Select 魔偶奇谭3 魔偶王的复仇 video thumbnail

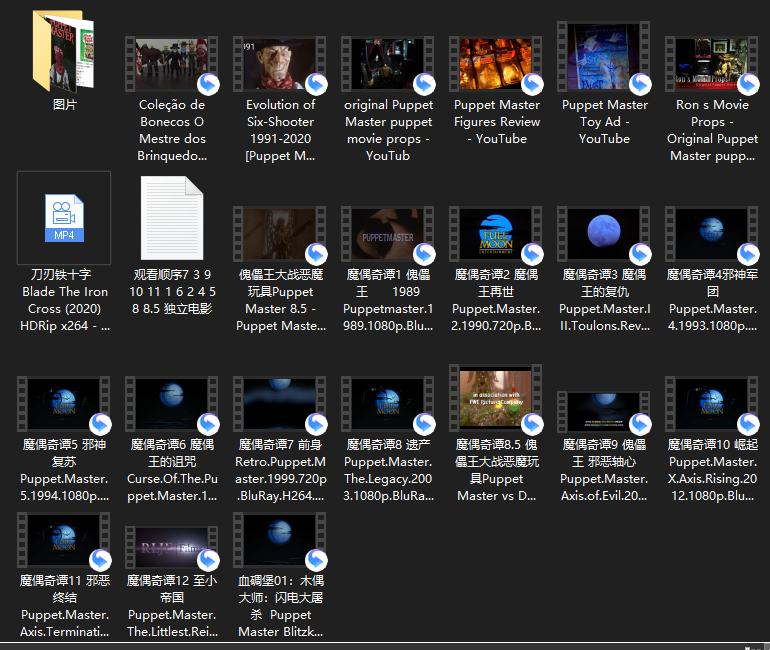pos(604,234)
